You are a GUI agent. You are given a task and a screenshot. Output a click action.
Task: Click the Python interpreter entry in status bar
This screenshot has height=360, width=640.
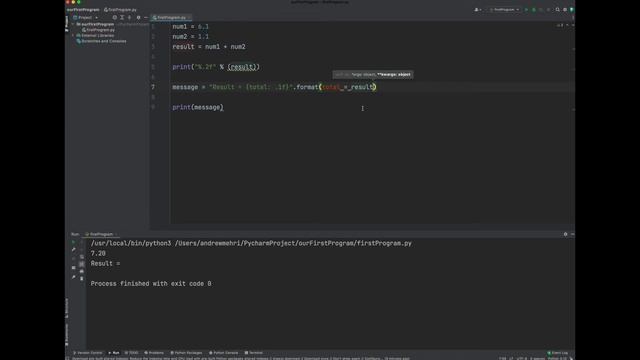pos(557,358)
